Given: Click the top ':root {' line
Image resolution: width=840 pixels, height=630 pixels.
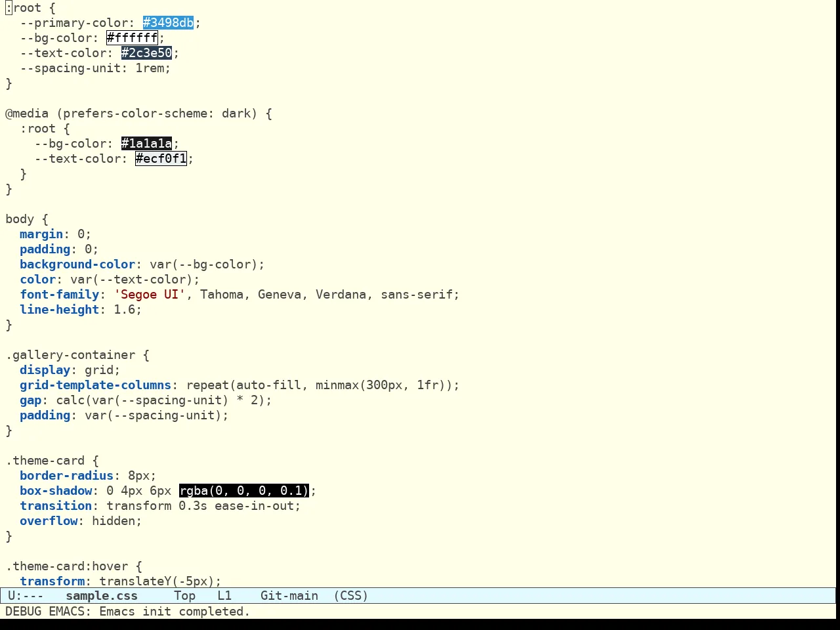Looking at the screenshot, I should [30, 8].
